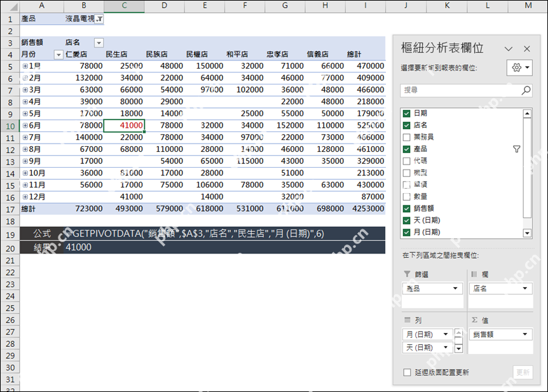Click the 結果 value 41000 cell
This screenshot has height=392, width=548.
[x=224, y=247]
